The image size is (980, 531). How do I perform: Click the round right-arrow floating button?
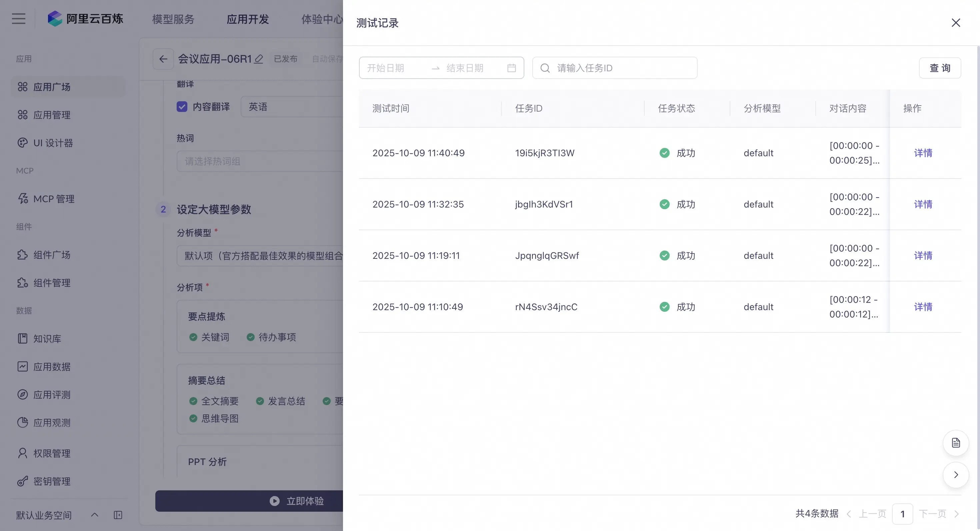tap(956, 475)
